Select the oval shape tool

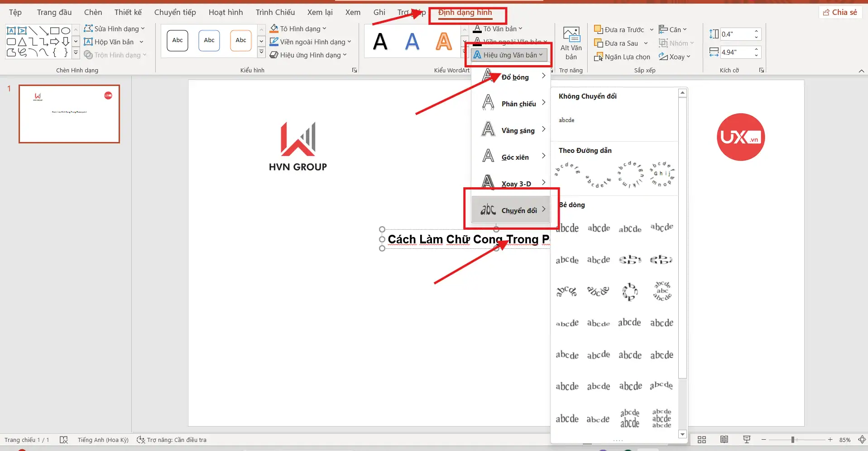(65, 30)
